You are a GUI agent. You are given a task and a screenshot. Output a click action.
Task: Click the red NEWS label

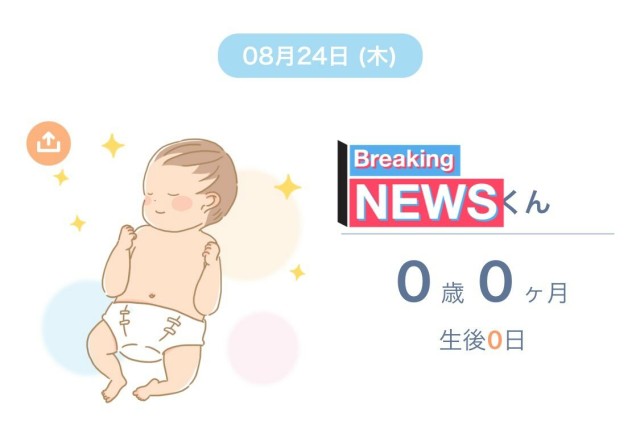point(427,203)
